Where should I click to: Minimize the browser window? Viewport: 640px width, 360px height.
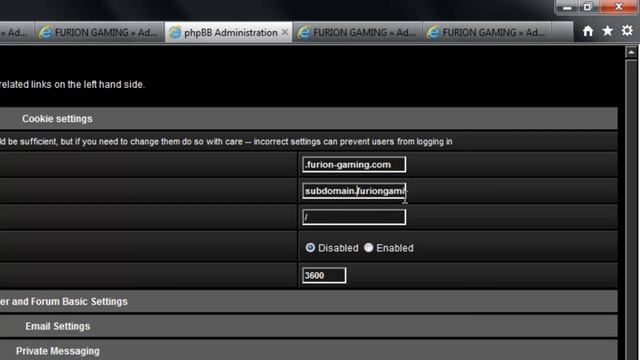click(x=567, y=7)
